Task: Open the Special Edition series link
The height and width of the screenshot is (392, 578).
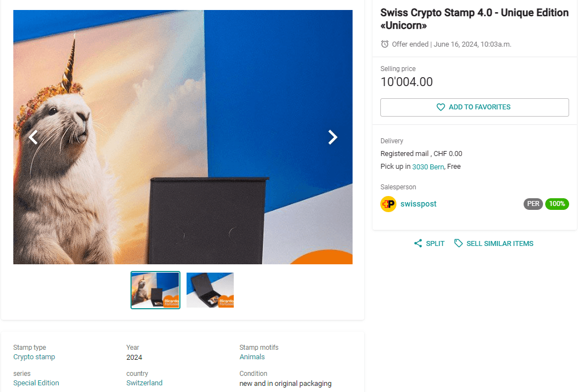Action: pyautogui.click(x=36, y=383)
